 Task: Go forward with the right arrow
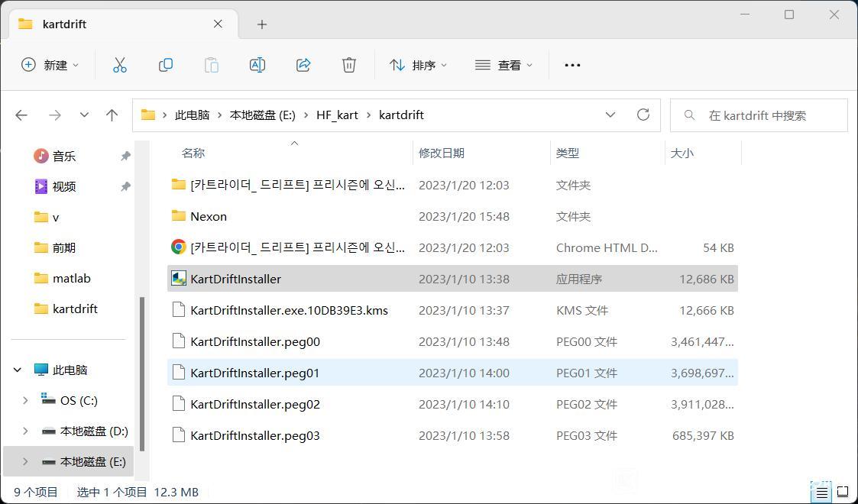tap(55, 115)
